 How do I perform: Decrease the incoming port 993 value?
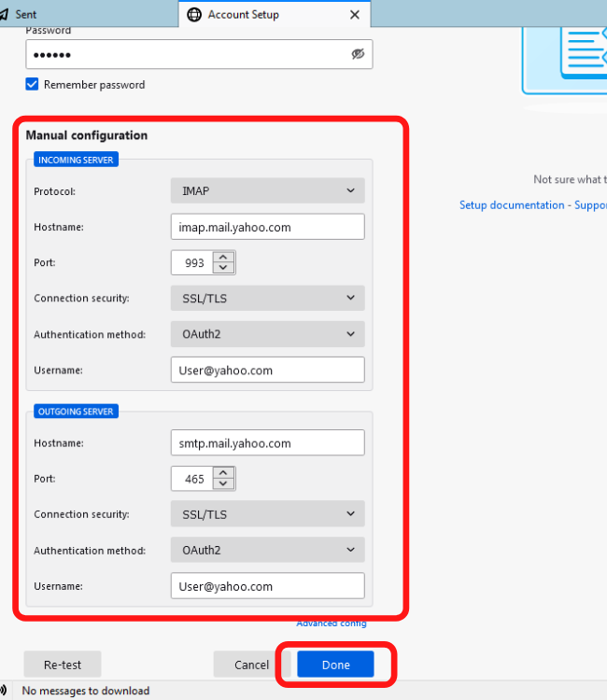(223, 268)
